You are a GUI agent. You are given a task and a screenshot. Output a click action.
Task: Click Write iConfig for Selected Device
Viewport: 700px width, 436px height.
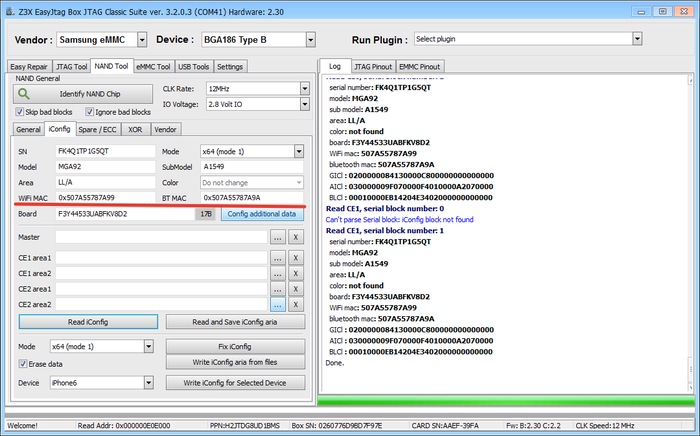[235, 383]
